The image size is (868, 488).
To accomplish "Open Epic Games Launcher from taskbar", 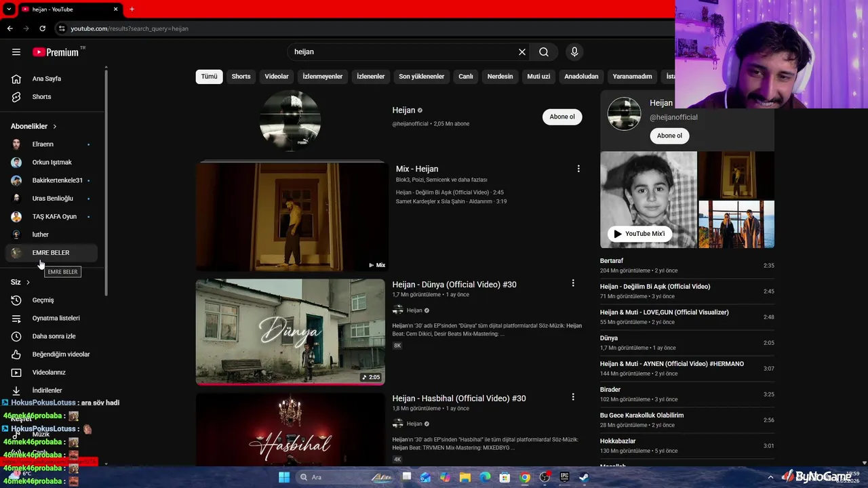I will point(564,477).
